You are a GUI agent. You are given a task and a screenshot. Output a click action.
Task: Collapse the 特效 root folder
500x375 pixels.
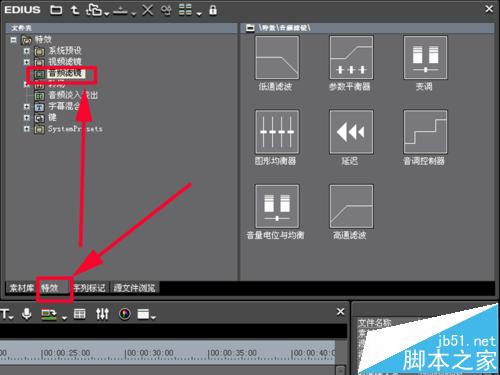[13, 40]
